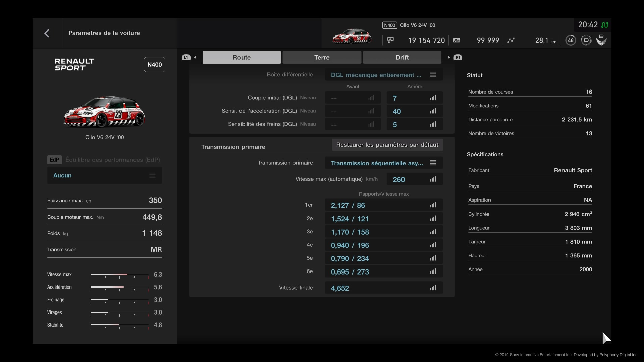
Task: Click the 20:42 clock display
Action: click(x=588, y=25)
